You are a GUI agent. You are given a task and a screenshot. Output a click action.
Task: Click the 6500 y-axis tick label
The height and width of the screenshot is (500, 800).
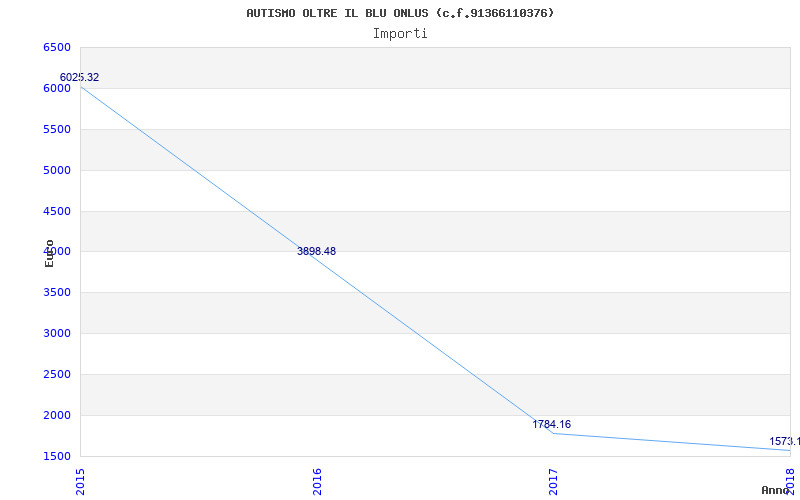[x=57, y=47]
